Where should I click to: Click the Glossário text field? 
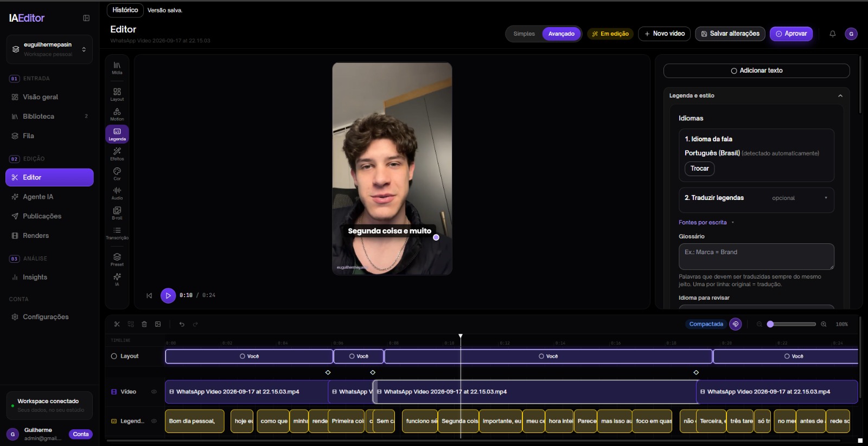tap(756, 256)
